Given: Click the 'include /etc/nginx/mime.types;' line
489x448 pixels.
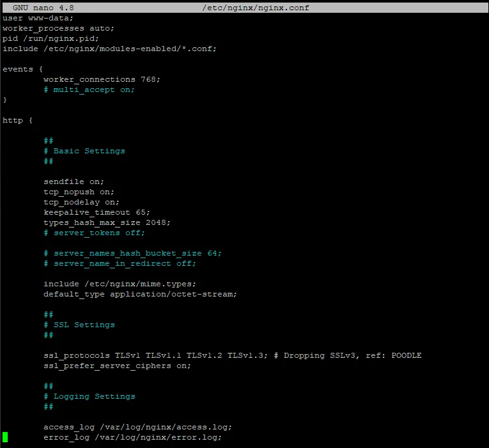Looking at the screenshot, I should coord(121,284).
